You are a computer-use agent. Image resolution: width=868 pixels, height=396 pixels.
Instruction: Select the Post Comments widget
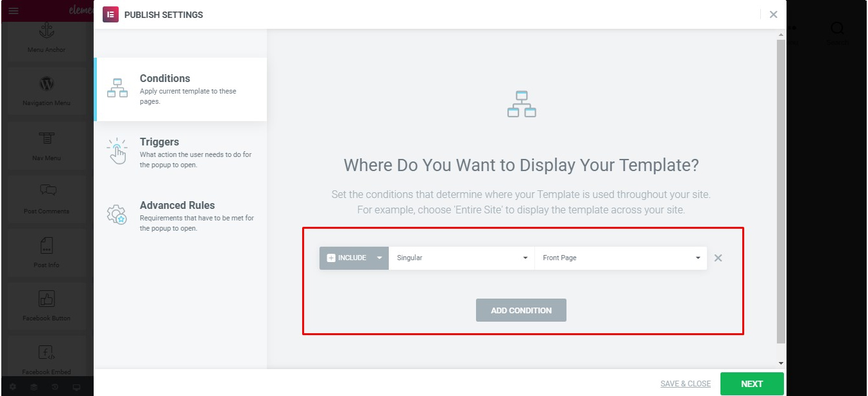[46, 199]
